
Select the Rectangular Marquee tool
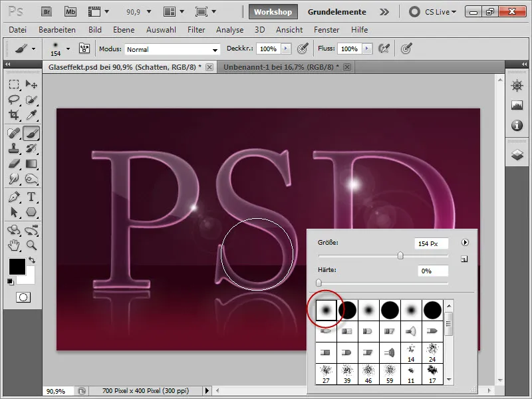(14, 84)
